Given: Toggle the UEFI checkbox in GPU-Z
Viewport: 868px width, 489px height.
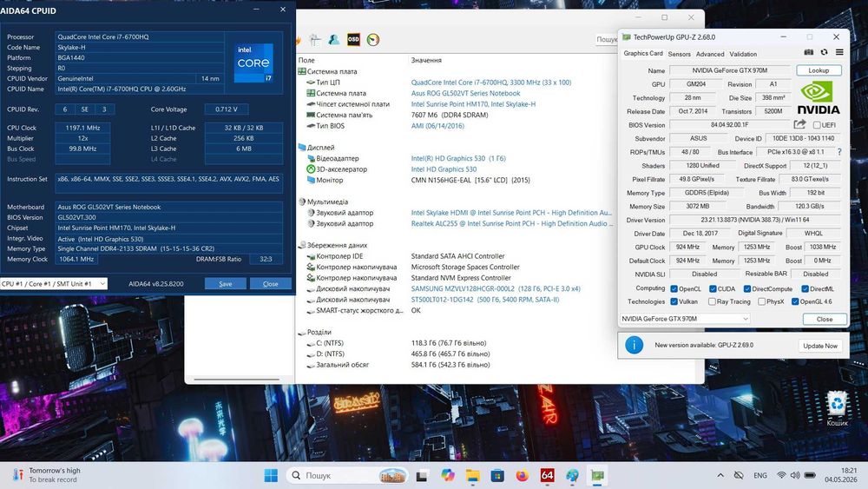Looking at the screenshot, I should click(817, 125).
